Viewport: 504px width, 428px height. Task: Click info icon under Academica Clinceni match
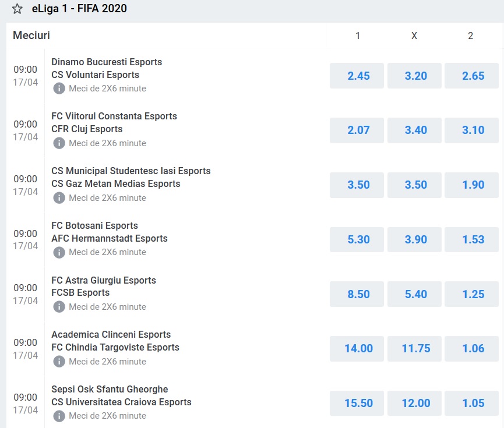(x=59, y=362)
